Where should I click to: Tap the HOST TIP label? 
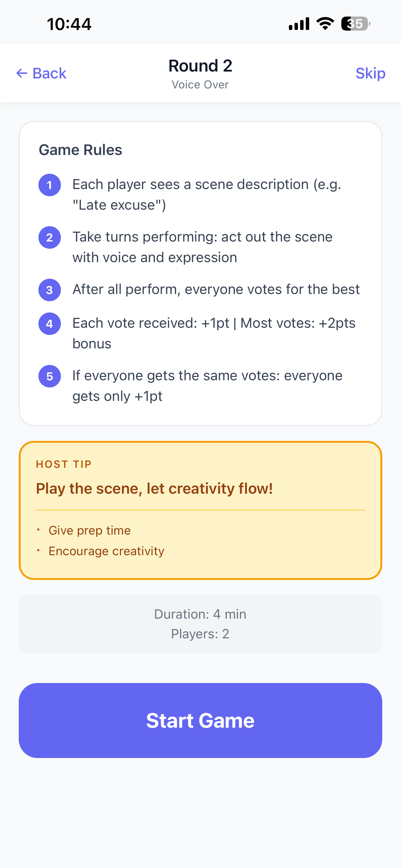click(x=64, y=464)
